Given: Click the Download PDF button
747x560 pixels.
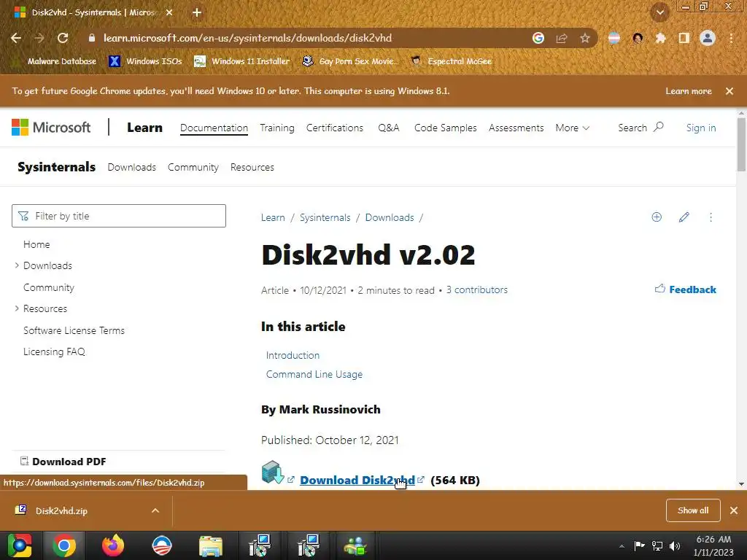Looking at the screenshot, I should pos(63,462).
